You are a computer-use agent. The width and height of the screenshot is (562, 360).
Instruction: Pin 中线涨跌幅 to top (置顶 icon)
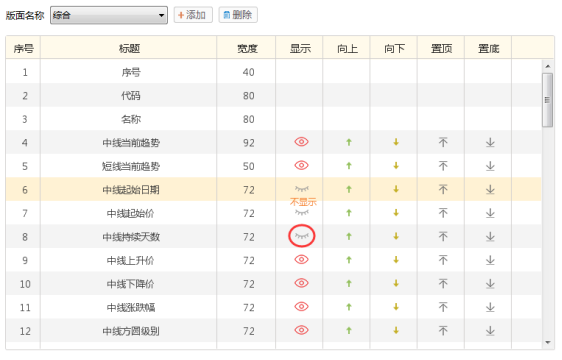[443, 307]
